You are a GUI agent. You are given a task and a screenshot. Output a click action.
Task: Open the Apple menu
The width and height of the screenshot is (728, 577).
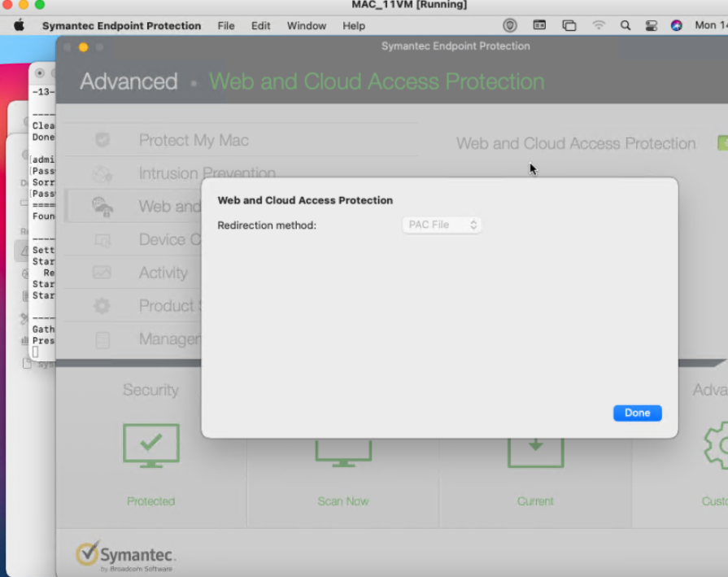coord(19,25)
